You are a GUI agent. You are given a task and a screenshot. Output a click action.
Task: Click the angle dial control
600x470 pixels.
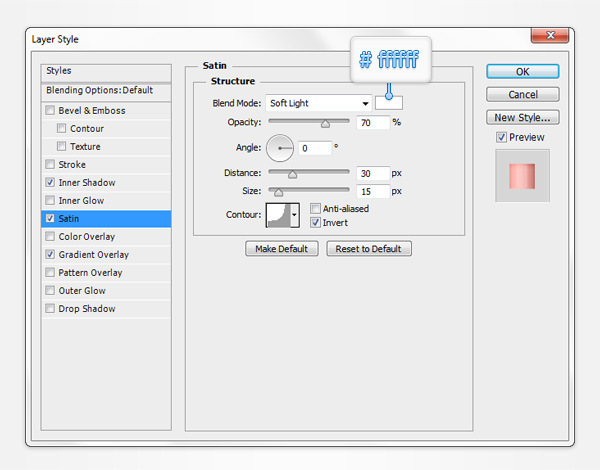point(279,148)
